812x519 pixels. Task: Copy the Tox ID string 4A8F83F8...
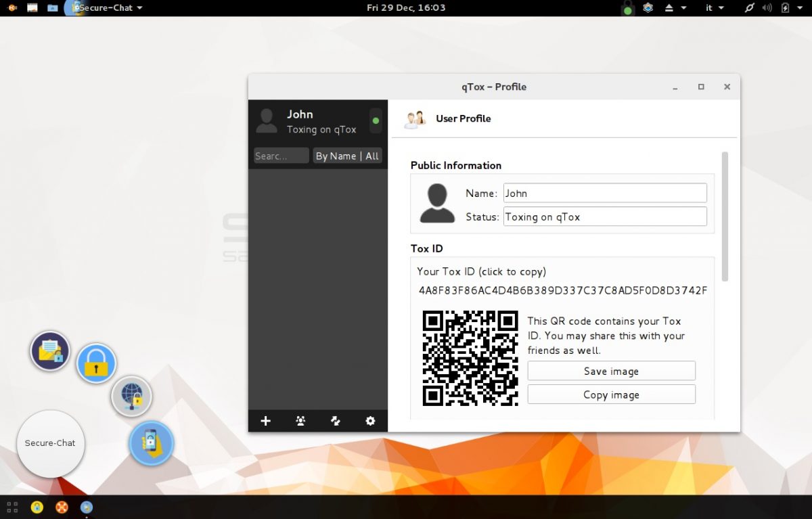[x=563, y=290]
